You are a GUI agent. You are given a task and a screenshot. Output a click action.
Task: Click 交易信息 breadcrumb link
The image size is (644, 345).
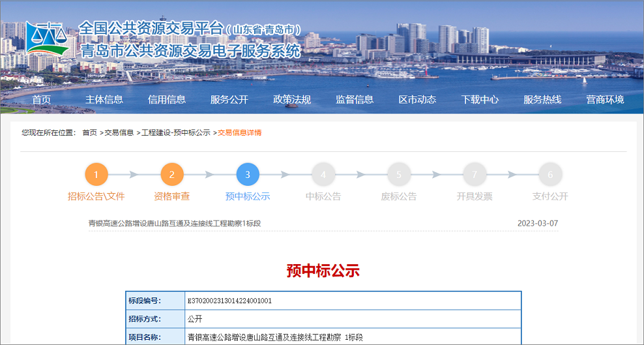pyautogui.click(x=119, y=133)
